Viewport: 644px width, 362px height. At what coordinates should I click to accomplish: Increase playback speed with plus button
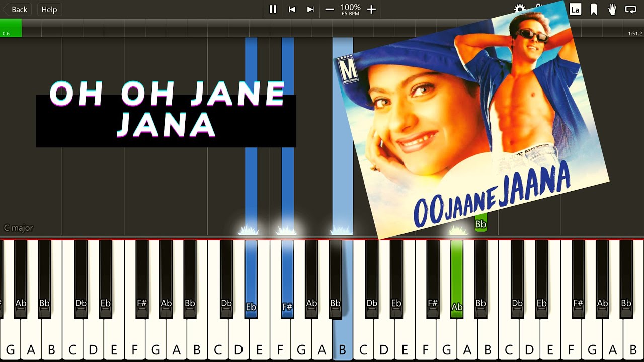(x=371, y=9)
